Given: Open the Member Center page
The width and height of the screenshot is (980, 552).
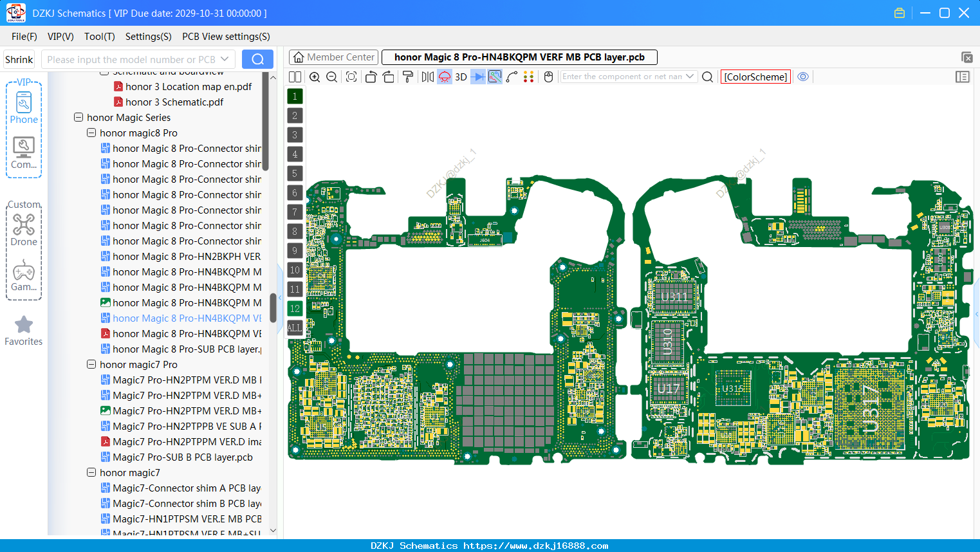Looking at the screenshot, I should pos(333,57).
